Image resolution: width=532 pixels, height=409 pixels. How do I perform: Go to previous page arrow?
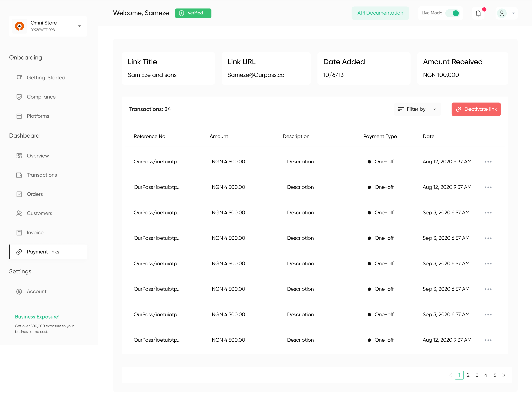450,375
